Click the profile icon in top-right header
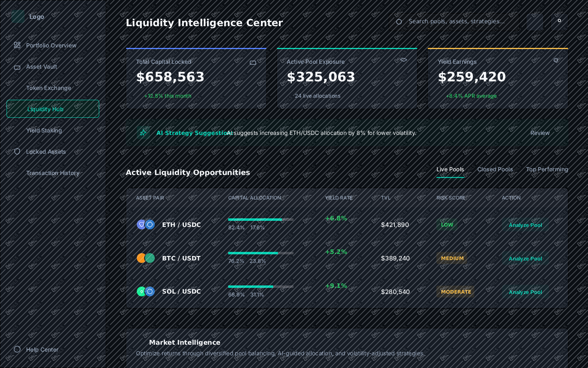This screenshot has width=588, height=368. 559,21
